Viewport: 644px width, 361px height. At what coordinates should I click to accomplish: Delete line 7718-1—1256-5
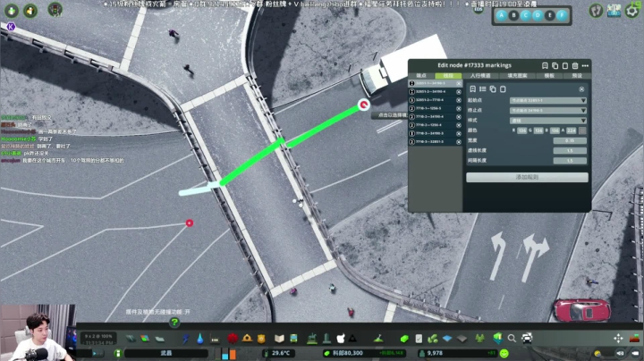pyautogui.click(x=459, y=109)
